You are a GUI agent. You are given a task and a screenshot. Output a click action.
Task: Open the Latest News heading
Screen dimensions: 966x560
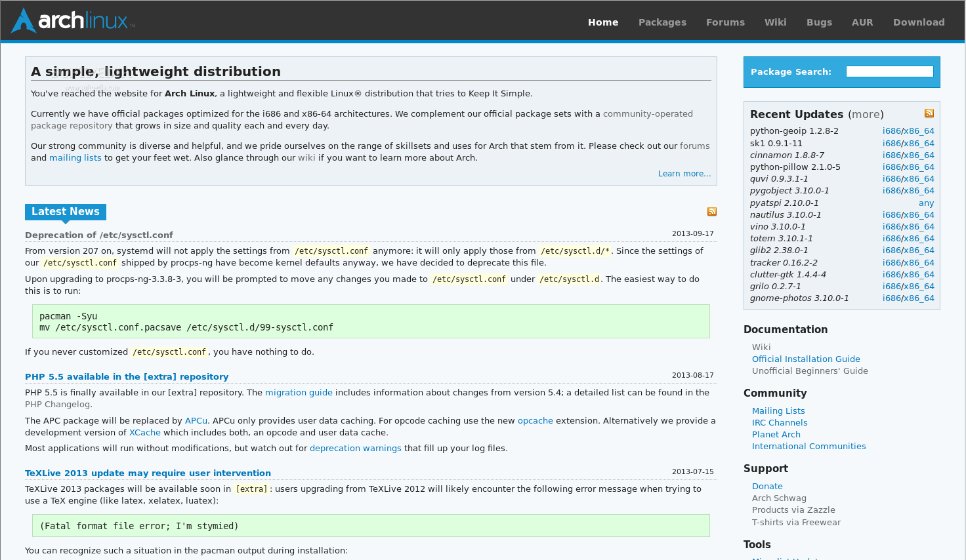pyautogui.click(x=66, y=212)
